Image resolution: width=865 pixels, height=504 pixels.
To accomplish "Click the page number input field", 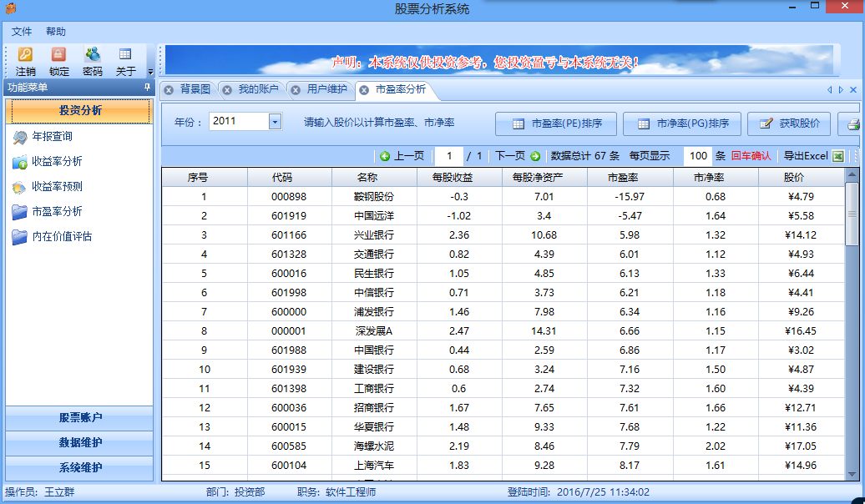I will pyautogui.click(x=449, y=156).
